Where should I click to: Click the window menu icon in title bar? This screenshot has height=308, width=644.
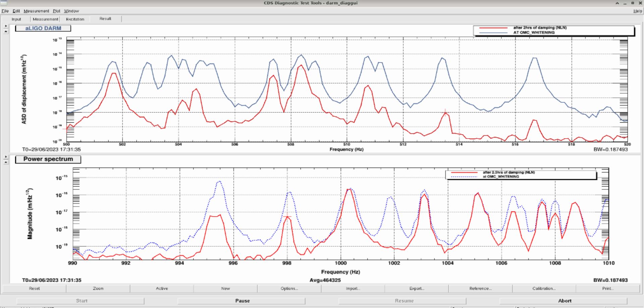click(x=4, y=3)
